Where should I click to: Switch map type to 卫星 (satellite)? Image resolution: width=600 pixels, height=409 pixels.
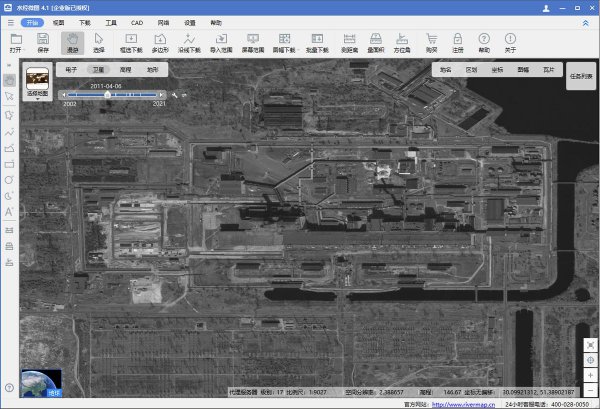(x=98, y=70)
